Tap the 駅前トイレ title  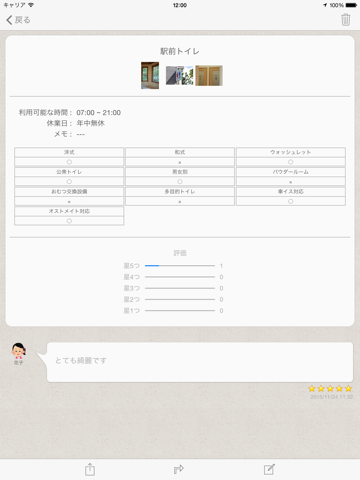click(180, 51)
